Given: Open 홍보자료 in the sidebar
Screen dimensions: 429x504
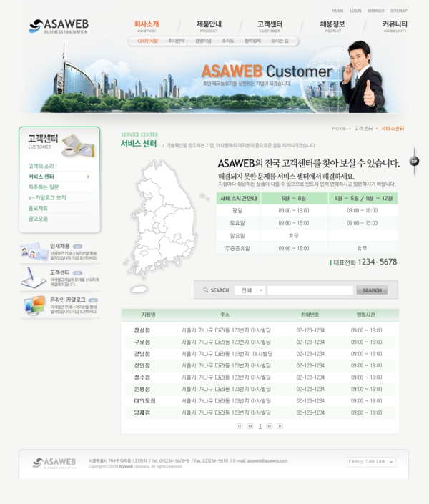Looking at the screenshot, I should 38,208.
